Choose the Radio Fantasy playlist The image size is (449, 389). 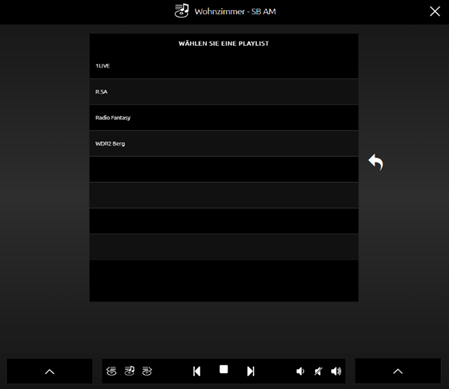[x=224, y=118]
